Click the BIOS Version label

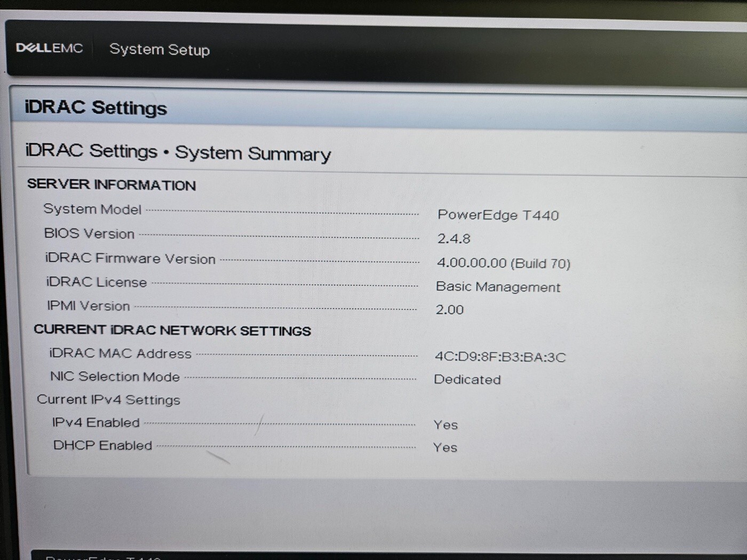click(89, 234)
